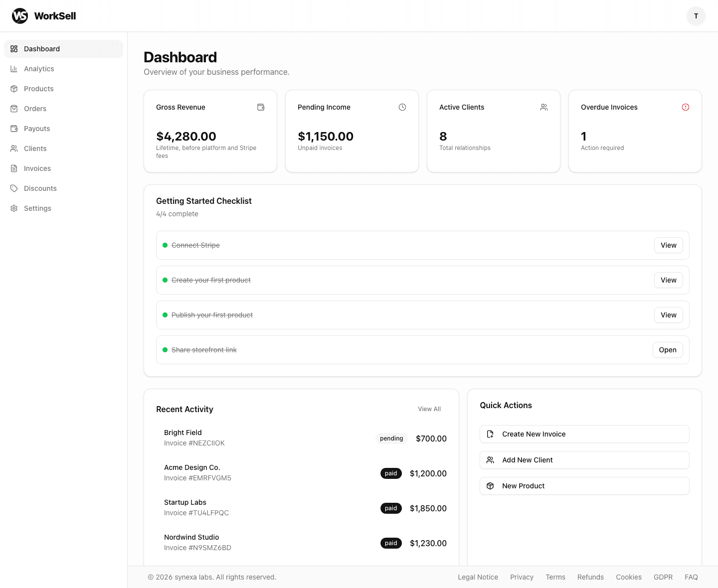Click the box icon in New Product

click(x=490, y=486)
